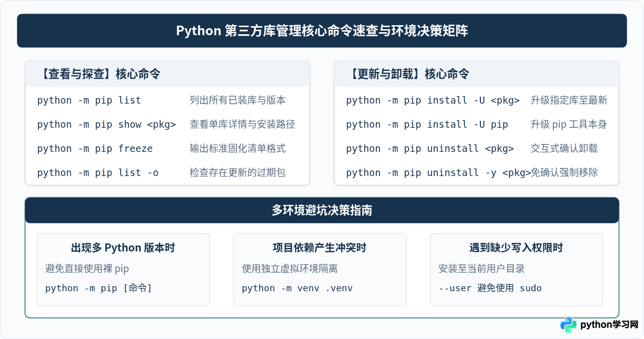This screenshot has height=339, width=644.
Task: Click the text '避免直接使用裸 pip'
Action: (87, 269)
